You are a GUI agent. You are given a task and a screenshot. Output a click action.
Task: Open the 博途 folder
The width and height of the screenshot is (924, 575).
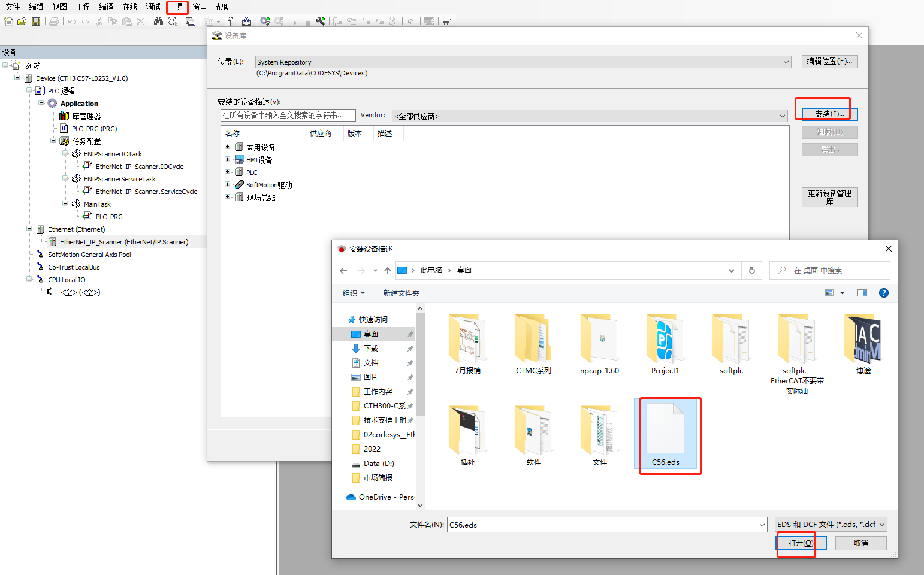(x=863, y=344)
